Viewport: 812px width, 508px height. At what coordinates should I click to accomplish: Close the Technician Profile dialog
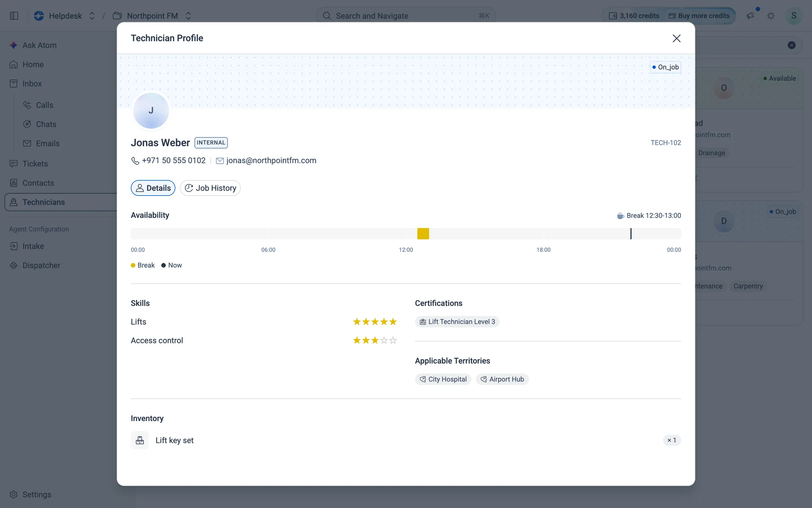click(x=676, y=38)
